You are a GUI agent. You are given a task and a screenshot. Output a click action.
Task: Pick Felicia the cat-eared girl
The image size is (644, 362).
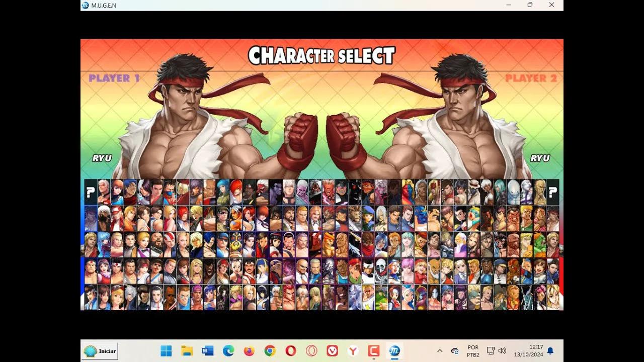[408, 297]
